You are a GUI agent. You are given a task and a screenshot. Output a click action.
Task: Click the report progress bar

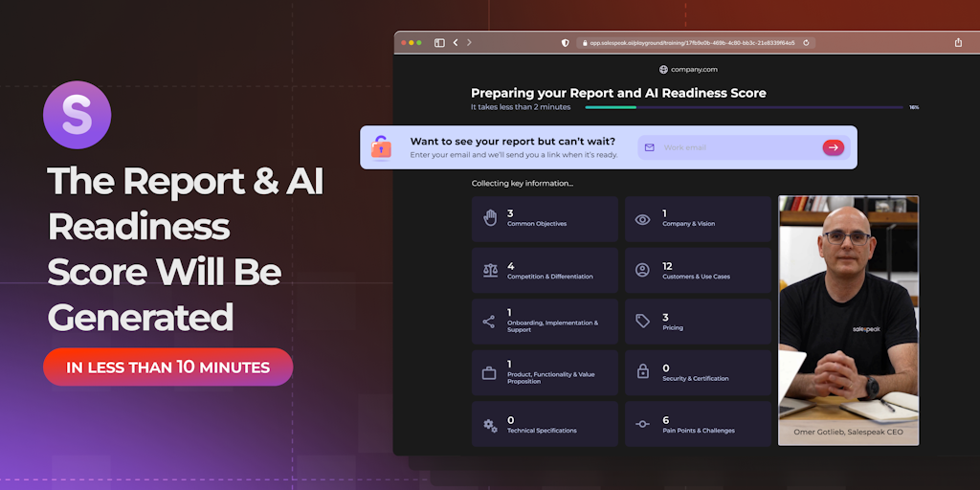pos(744,107)
